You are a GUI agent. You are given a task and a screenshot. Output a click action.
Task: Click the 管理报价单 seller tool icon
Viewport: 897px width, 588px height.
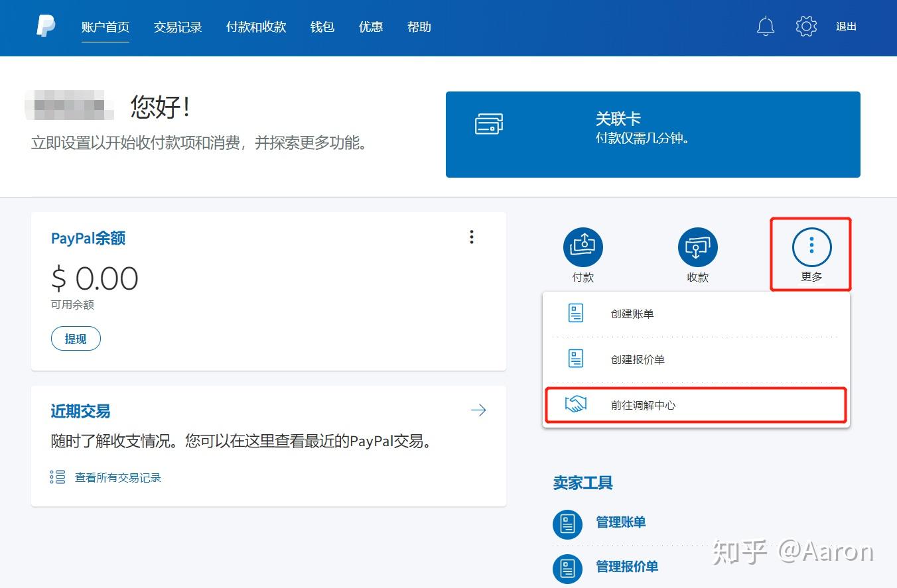567,568
